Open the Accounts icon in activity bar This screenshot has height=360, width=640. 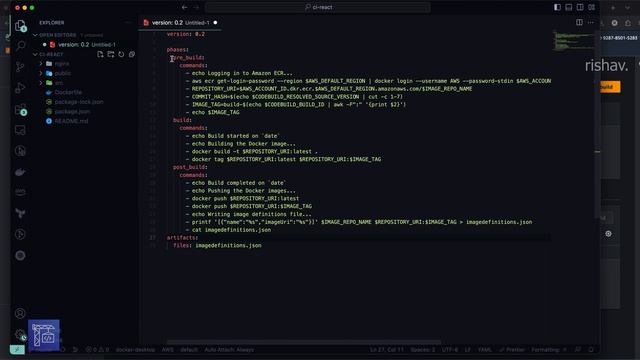20,313
